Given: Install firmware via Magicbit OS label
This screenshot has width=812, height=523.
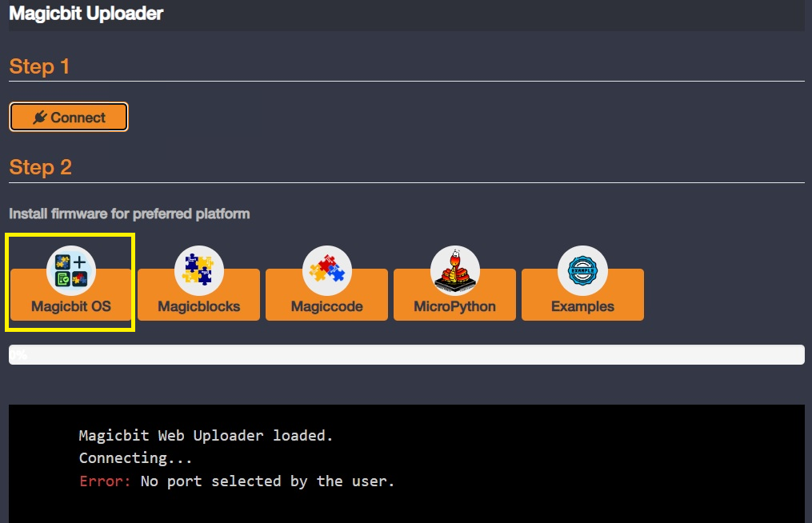Looking at the screenshot, I should [x=71, y=306].
